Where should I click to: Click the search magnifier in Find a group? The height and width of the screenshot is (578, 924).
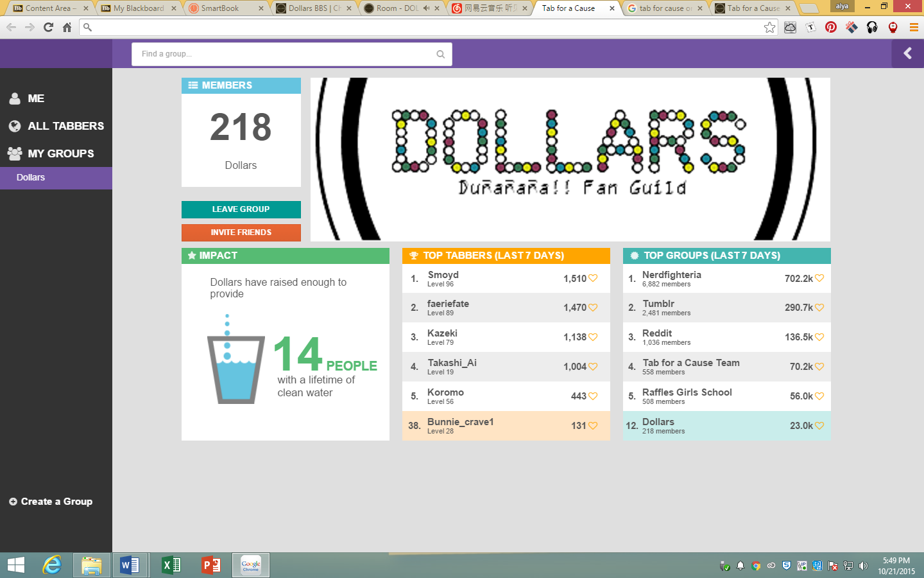click(x=440, y=55)
